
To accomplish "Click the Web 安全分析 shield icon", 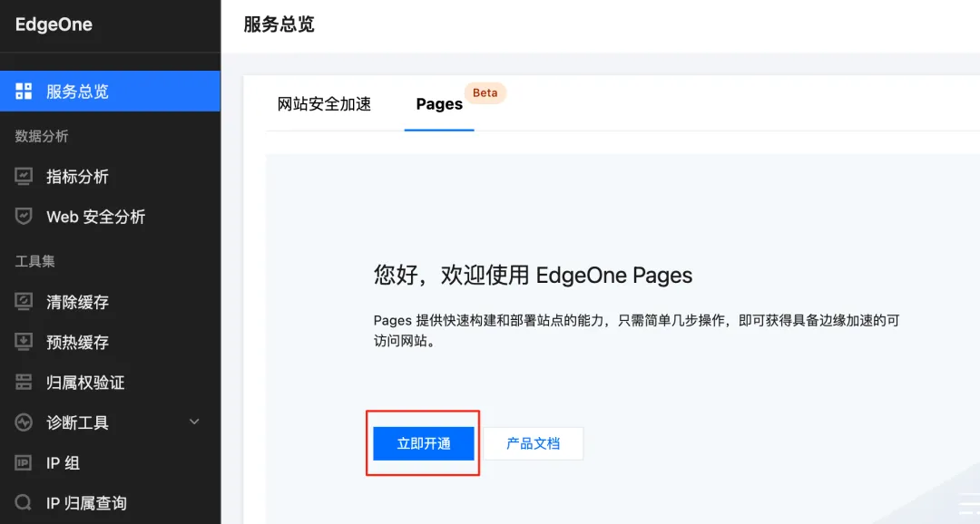I will click(24, 217).
